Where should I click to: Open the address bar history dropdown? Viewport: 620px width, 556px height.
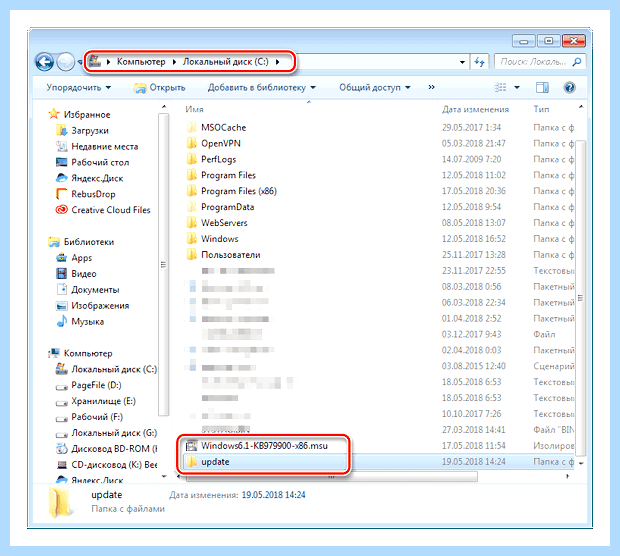pyautogui.click(x=462, y=62)
